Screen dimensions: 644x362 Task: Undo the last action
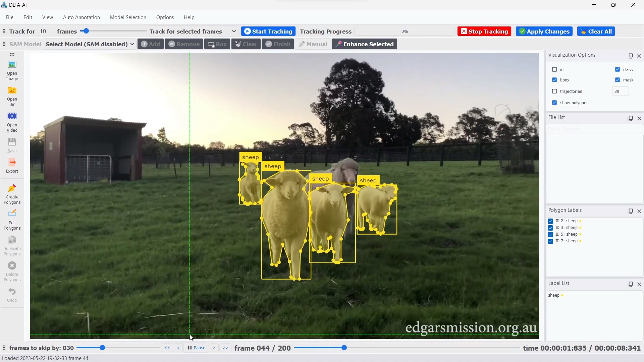tap(12, 295)
